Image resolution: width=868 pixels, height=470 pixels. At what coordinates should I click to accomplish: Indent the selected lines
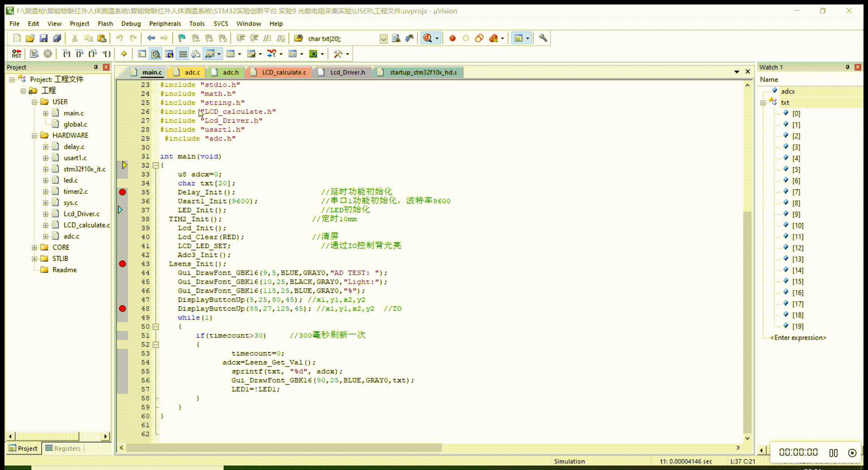tap(240, 38)
